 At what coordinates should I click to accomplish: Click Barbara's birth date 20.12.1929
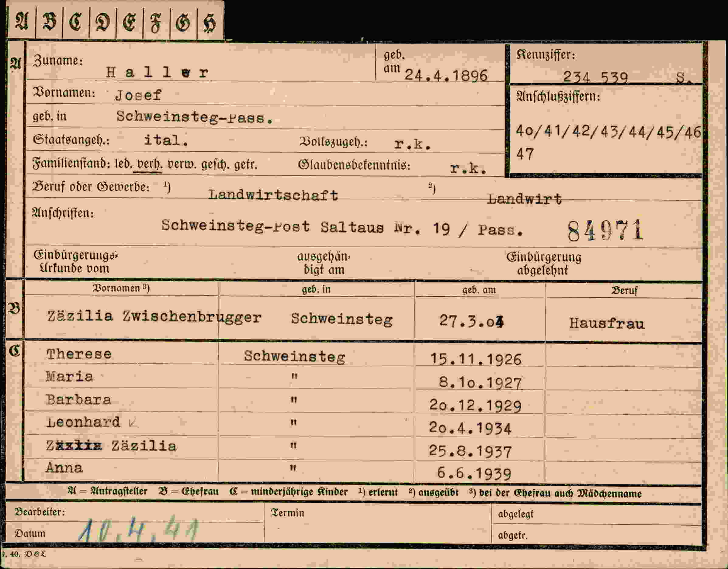[x=475, y=405]
